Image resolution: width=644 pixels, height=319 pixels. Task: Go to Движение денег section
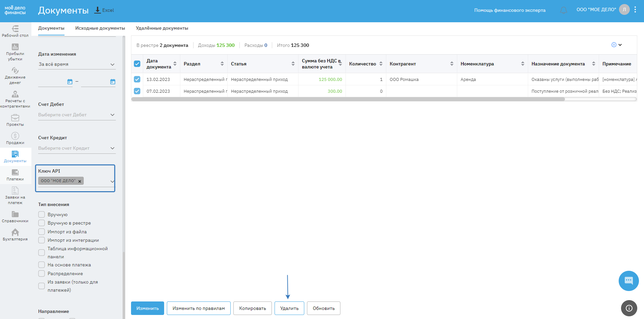click(x=15, y=75)
